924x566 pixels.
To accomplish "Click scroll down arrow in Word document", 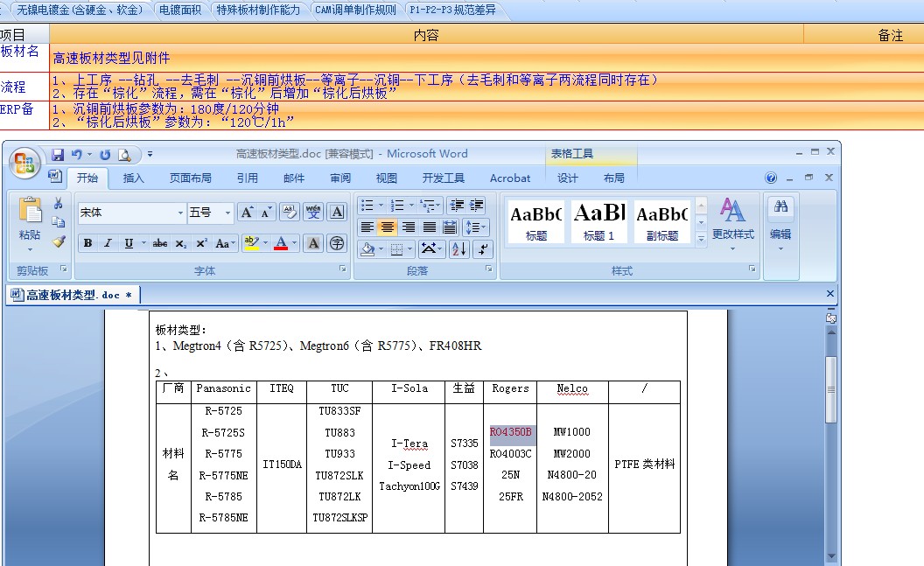I will pyautogui.click(x=831, y=556).
